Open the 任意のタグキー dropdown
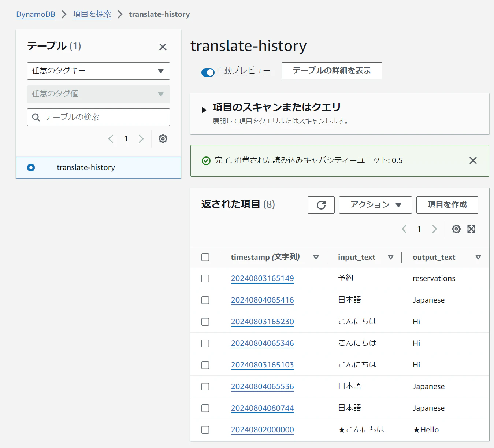The width and height of the screenshot is (494, 448). (x=99, y=71)
